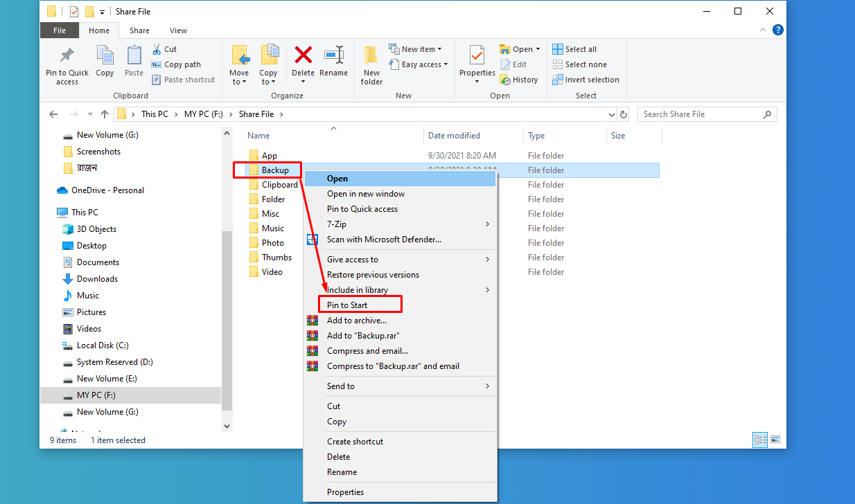Open the Move to dropdown
This screenshot has height=504, width=855.
pos(240,65)
